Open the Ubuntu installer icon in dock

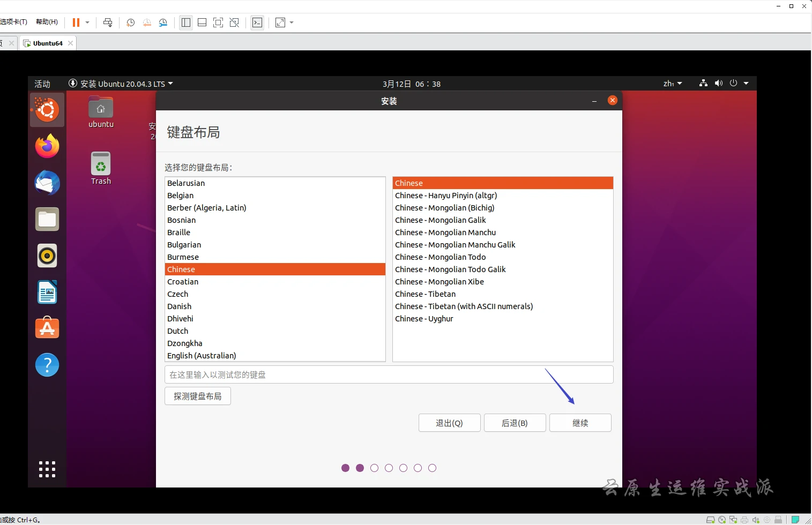pos(47,110)
